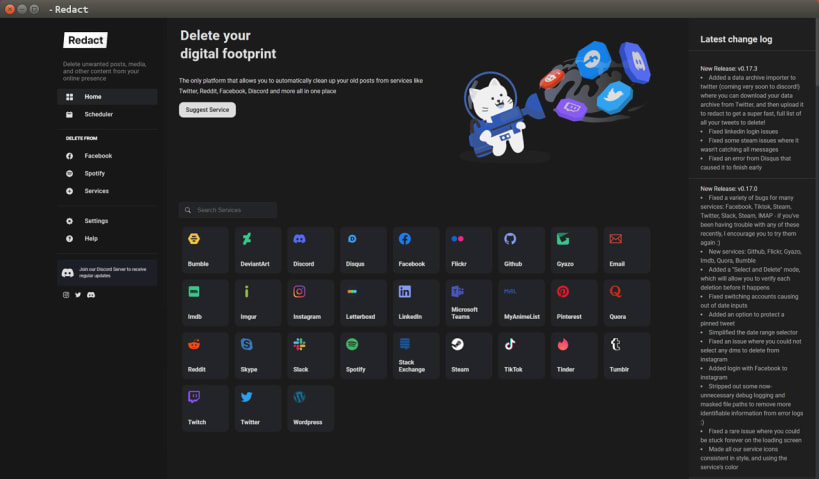Image resolution: width=819 pixels, height=479 pixels.
Task: Open the Tumblr service tile
Action: click(x=627, y=356)
